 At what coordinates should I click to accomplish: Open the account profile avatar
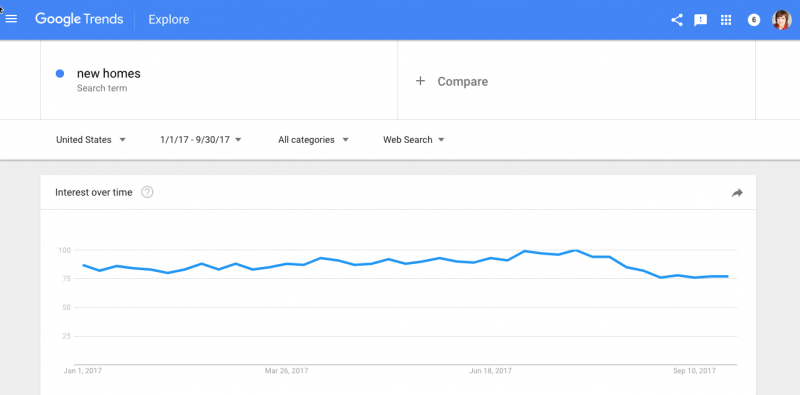tap(781, 20)
